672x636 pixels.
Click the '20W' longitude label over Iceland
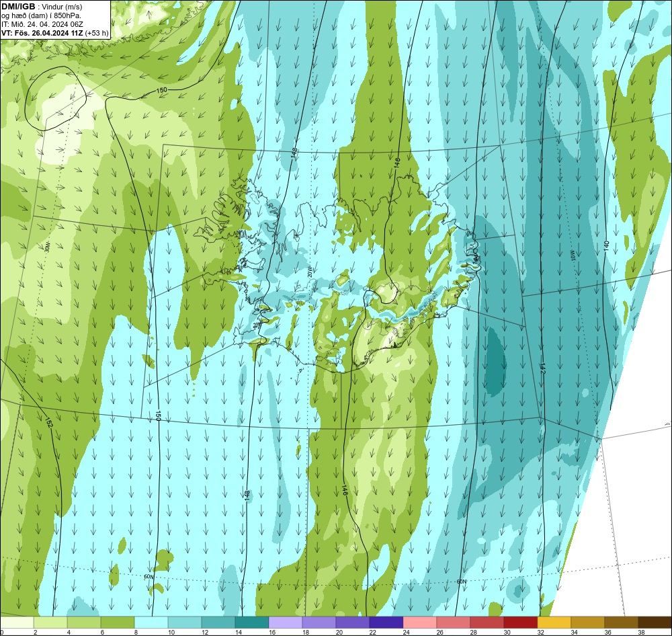pos(309,272)
